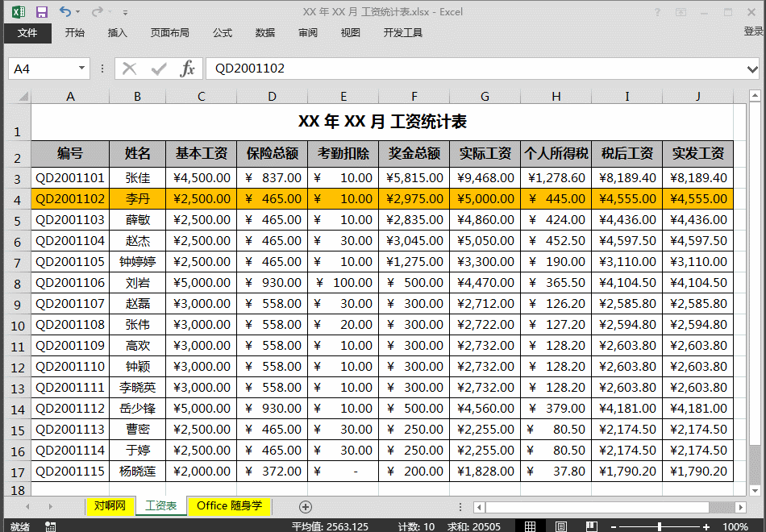Open Insert Function fx dialog
The image size is (766, 532).
point(187,69)
